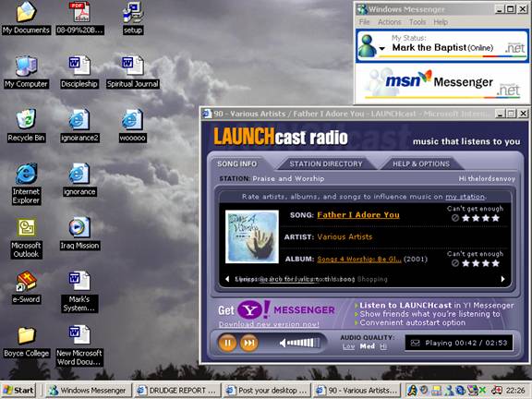Screen dimensions: 532x399
Task: Rate the song with the first star
Action: pos(465,218)
